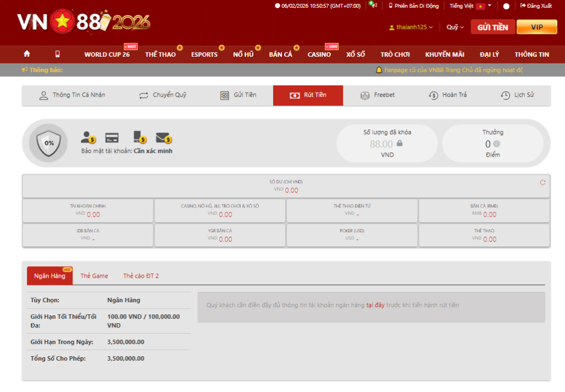Click the YGR BẮN CÁ balance card
This screenshot has height=392, width=565.
[220, 235]
